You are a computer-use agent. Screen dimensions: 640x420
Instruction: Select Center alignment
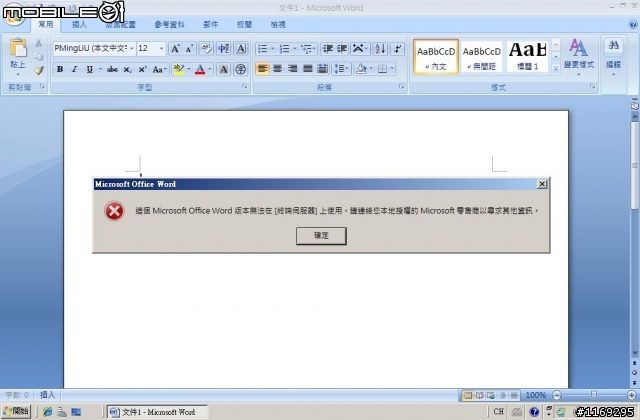tap(278, 69)
